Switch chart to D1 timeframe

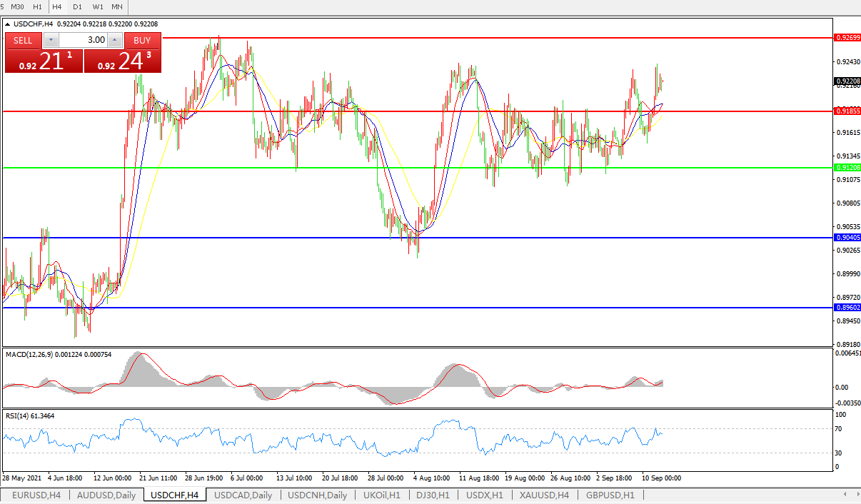pyautogui.click(x=77, y=6)
